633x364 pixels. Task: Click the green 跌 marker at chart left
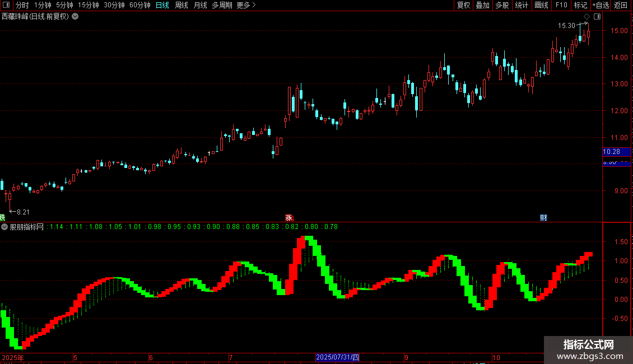pos(2,217)
